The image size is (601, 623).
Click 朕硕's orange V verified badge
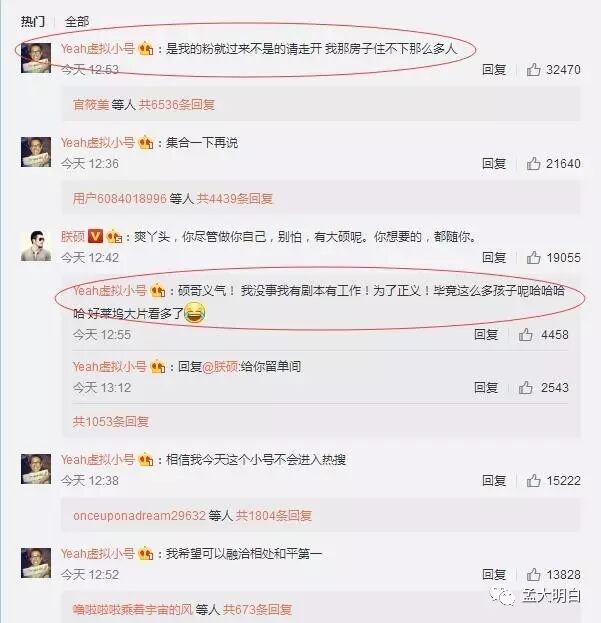click(x=95, y=236)
